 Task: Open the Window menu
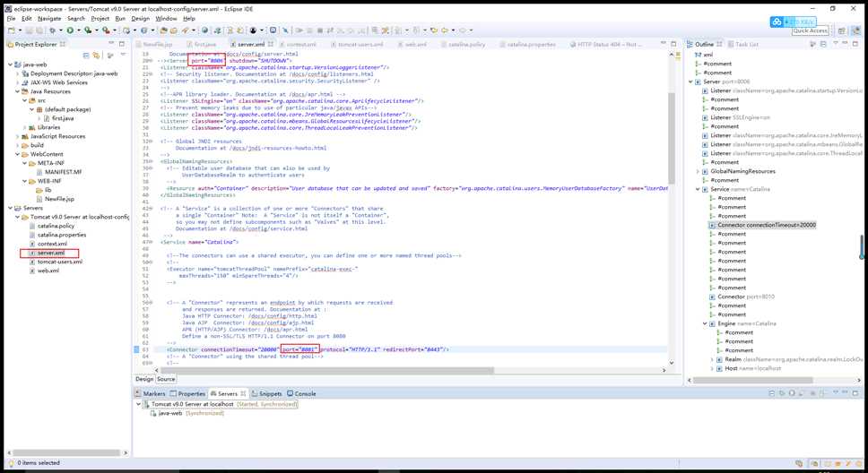coord(166,18)
